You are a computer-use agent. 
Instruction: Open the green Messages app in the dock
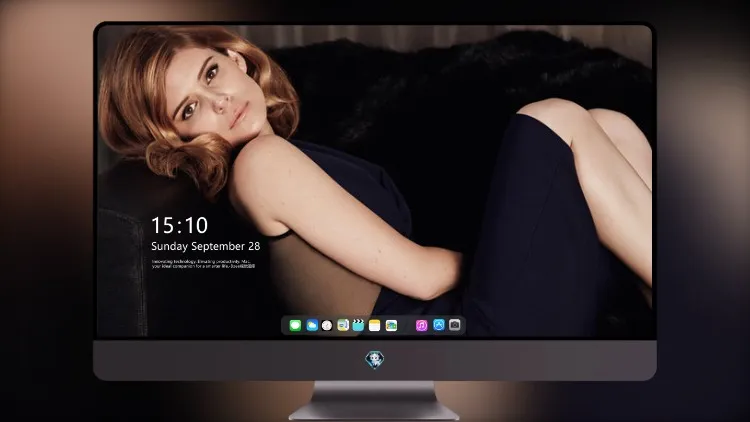295,325
